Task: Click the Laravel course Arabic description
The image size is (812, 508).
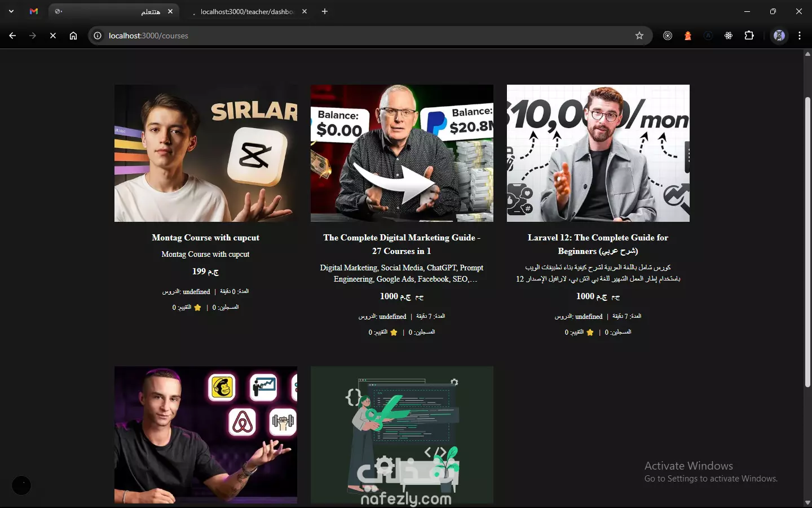Action: click(598, 273)
